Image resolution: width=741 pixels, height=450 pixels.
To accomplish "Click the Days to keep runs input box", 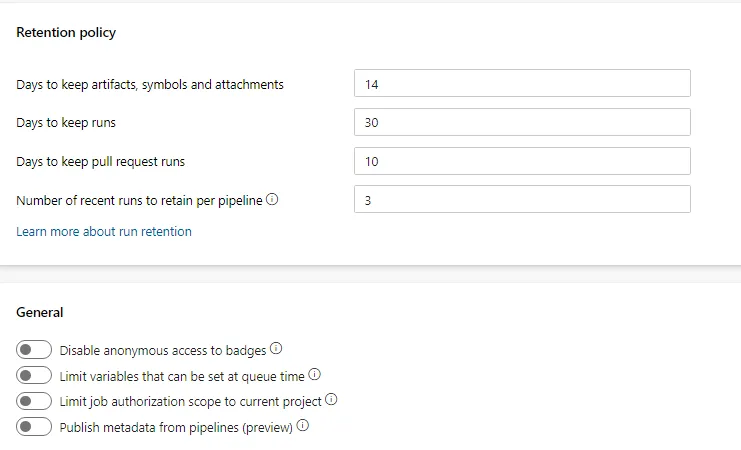I will point(522,123).
